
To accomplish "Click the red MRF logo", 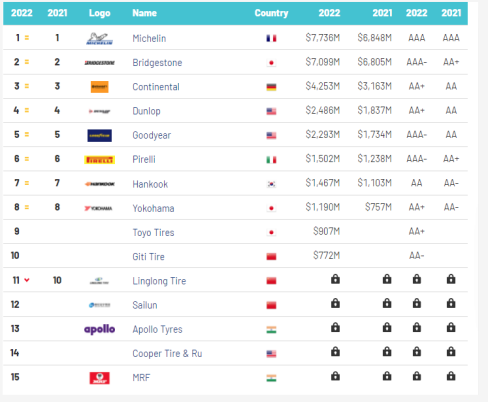I will pyautogui.click(x=99, y=378).
